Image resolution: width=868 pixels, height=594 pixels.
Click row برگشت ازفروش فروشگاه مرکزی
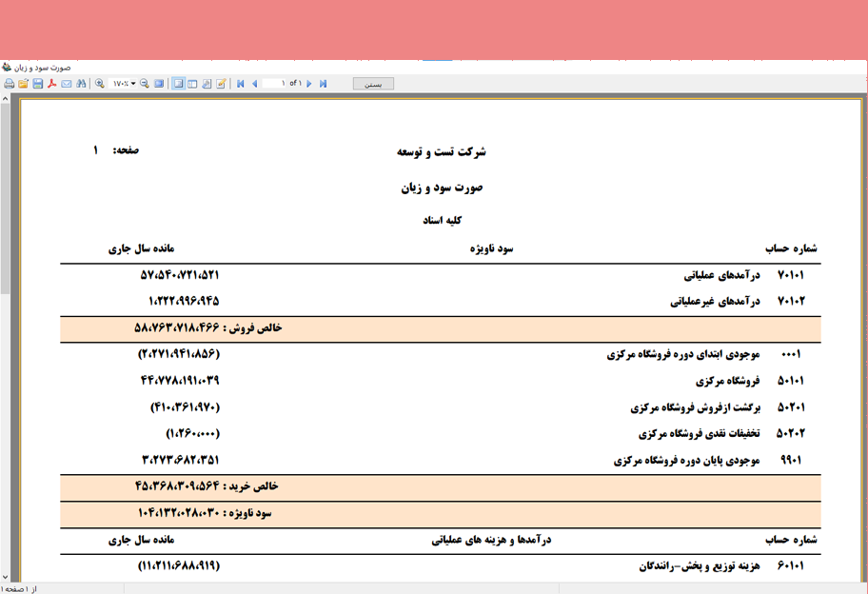[441, 407]
